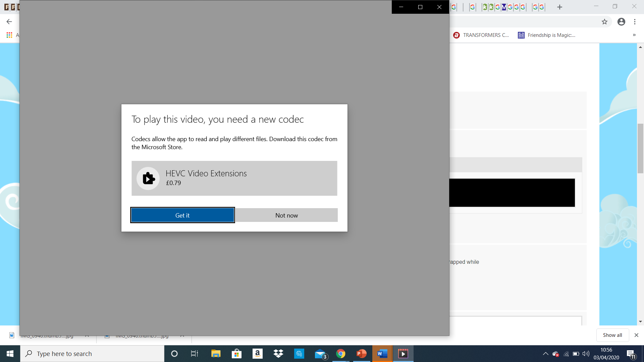Open Amazon app in taskbar

click(x=257, y=354)
